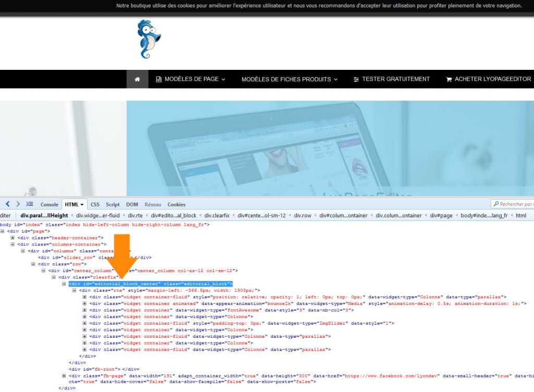Screen dimensions: 534x392
Task: Click the seahorse logo
Action: (149, 39)
